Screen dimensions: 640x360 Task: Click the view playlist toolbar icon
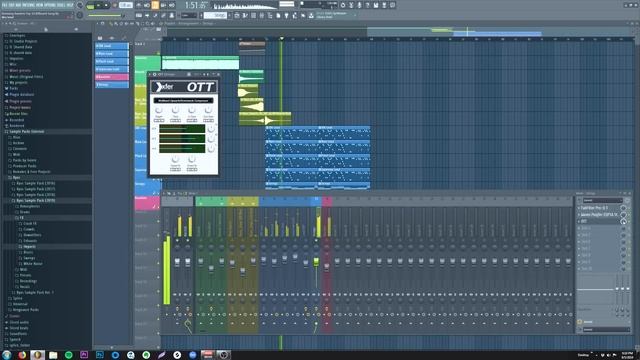[237, 16]
